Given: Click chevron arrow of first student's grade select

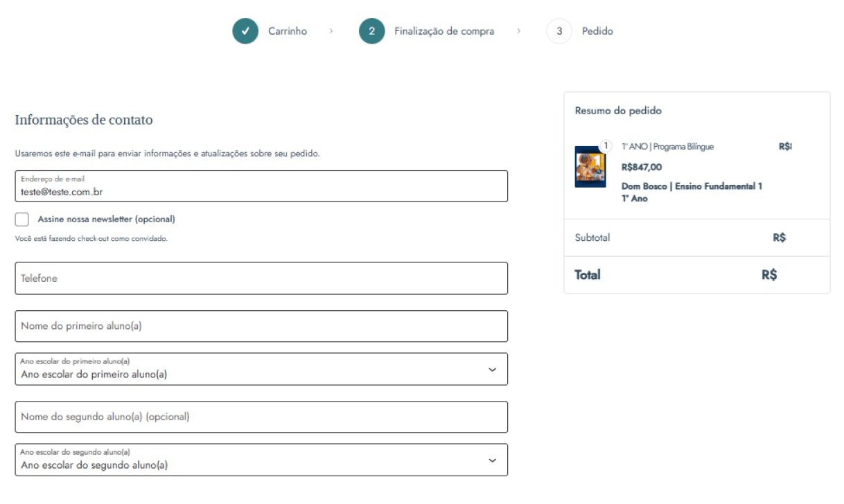Looking at the screenshot, I should point(492,370).
